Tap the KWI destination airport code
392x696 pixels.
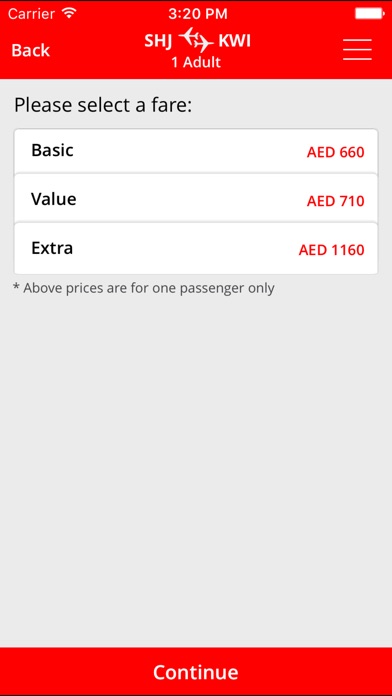click(x=234, y=41)
